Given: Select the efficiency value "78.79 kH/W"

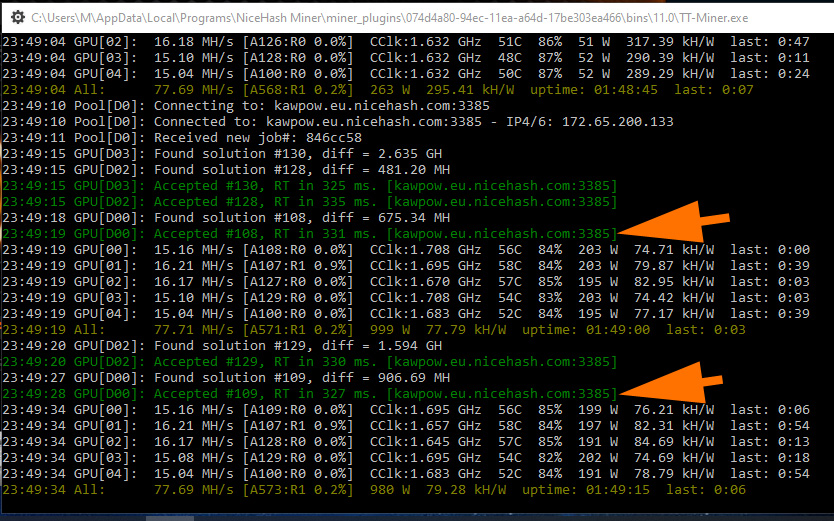Looking at the screenshot, I should 674,473.
